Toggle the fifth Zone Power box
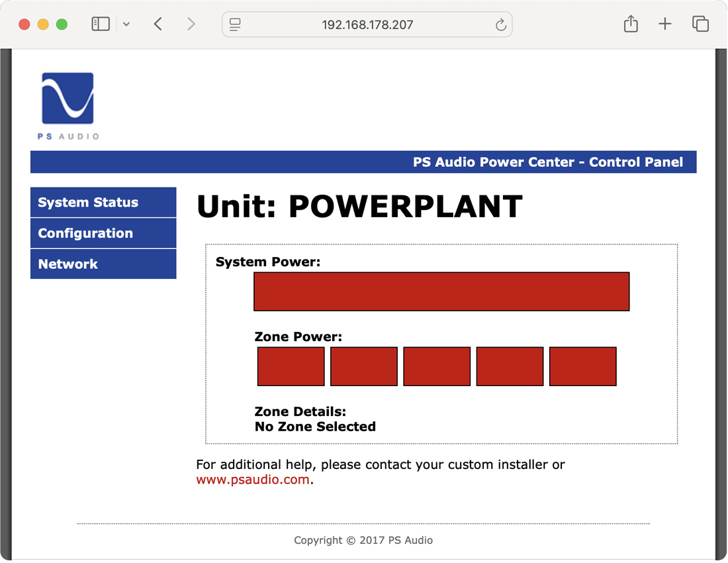Viewport: 728px width, 563px height. (x=582, y=366)
